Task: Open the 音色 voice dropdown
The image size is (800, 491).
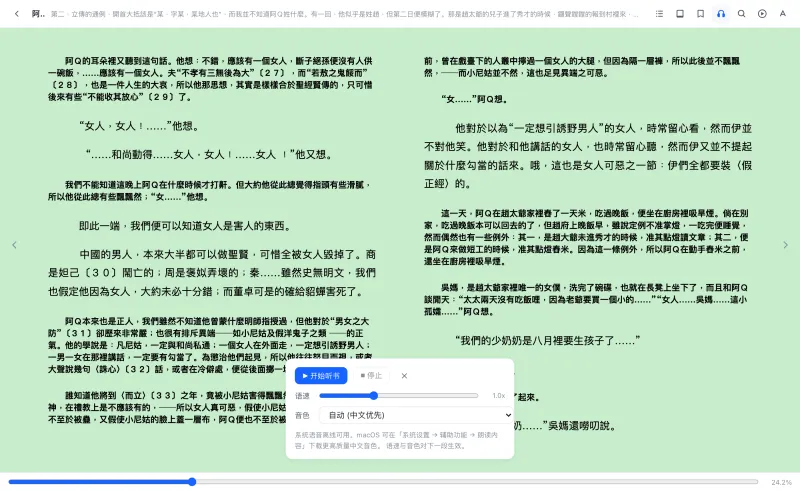Action: point(416,415)
